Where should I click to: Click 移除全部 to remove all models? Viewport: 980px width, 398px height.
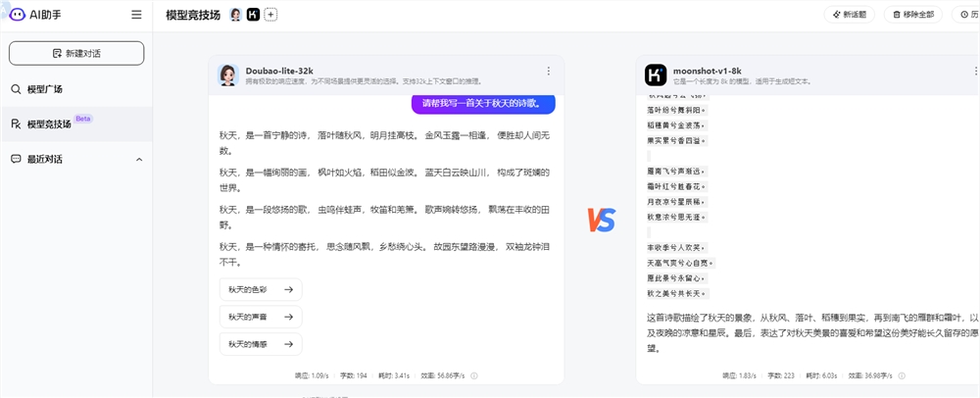click(x=913, y=15)
